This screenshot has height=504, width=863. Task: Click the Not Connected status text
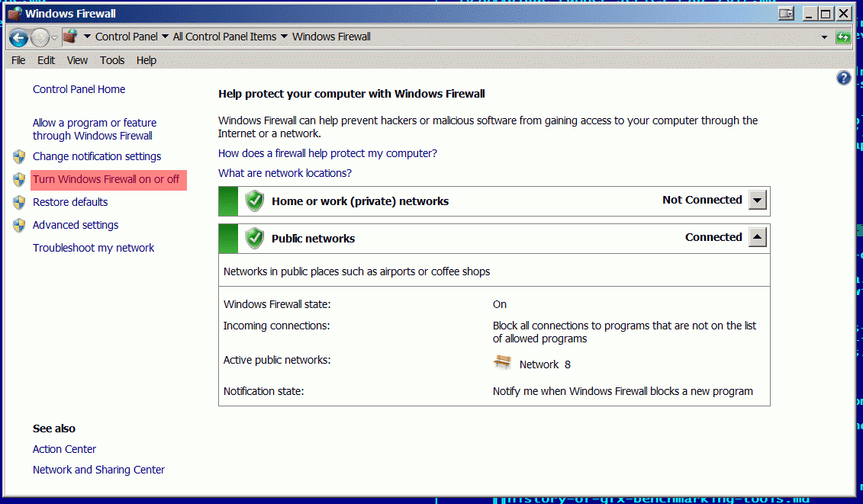pyautogui.click(x=702, y=200)
